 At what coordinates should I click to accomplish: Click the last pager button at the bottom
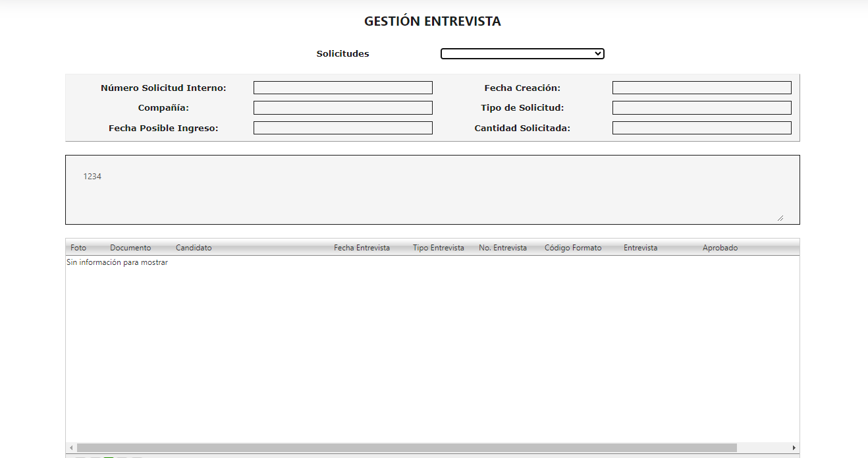137,457
